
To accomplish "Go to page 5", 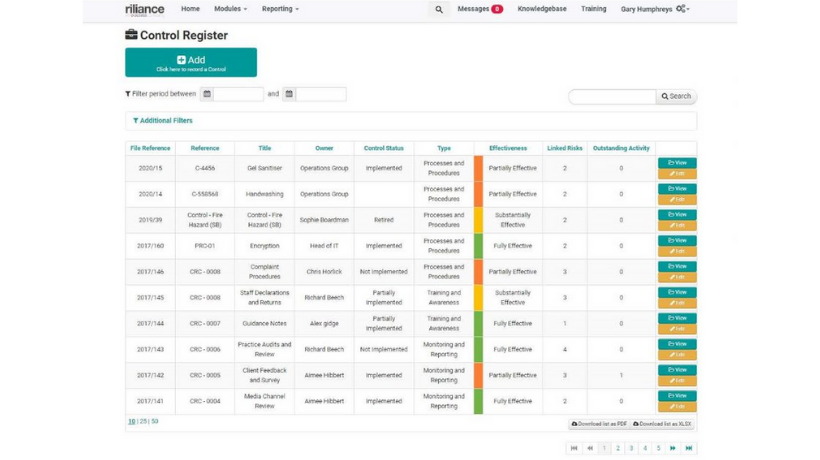I will coord(658,448).
